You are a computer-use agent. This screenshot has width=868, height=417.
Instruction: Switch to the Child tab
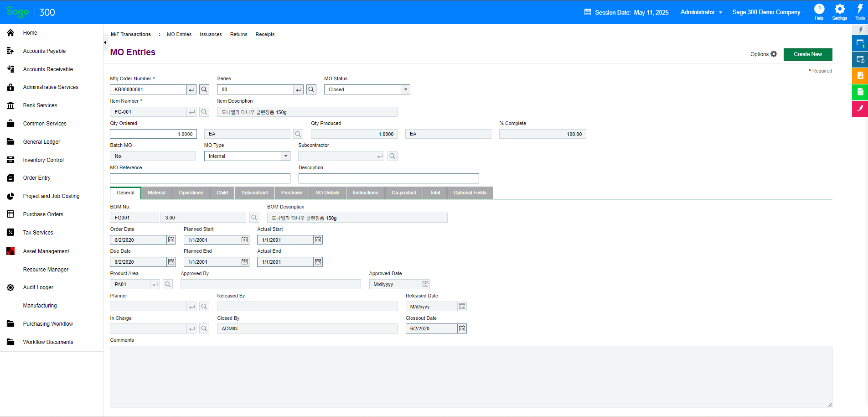pyautogui.click(x=222, y=193)
